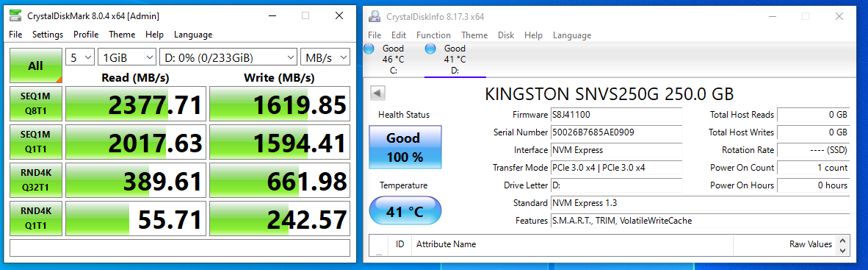
Task: Click the Attribute Name column header
Action: tap(572, 244)
